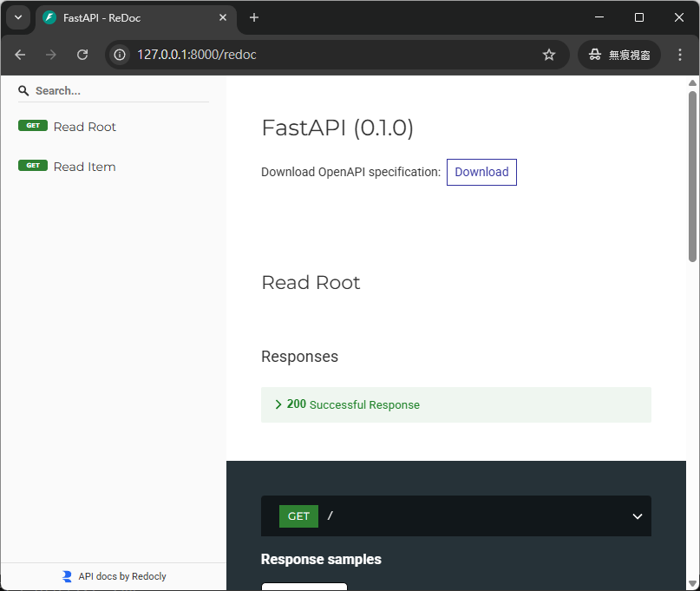Image resolution: width=700 pixels, height=591 pixels.
Task: Click the browser forward arrow
Action: [51, 55]
